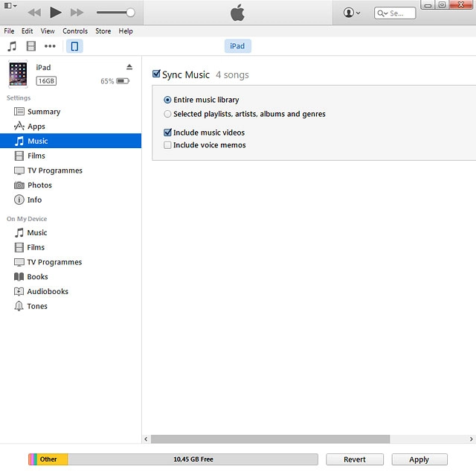Open the Help menu
Viewport: 476px width, 475px height.
coord(126,31)
